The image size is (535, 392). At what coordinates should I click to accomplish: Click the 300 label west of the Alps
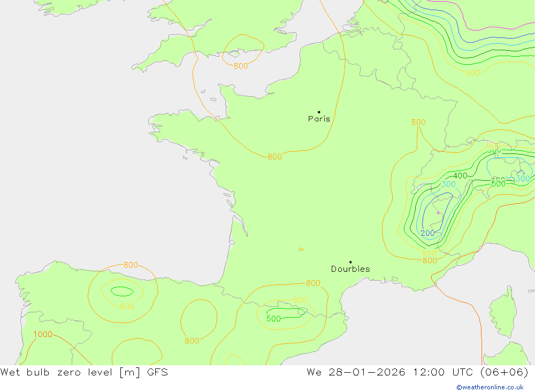click(448, 184)
